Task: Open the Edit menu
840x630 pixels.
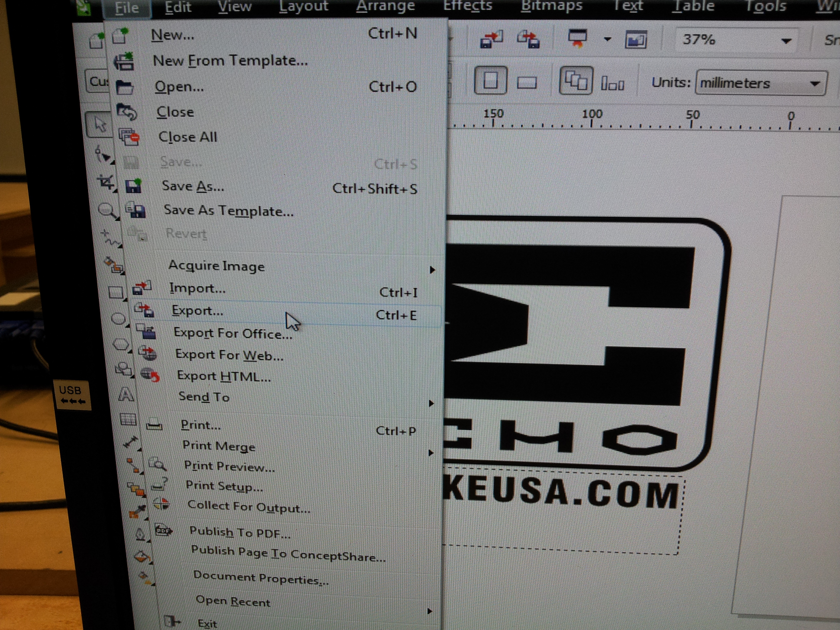Action: [x=178, y=7]
